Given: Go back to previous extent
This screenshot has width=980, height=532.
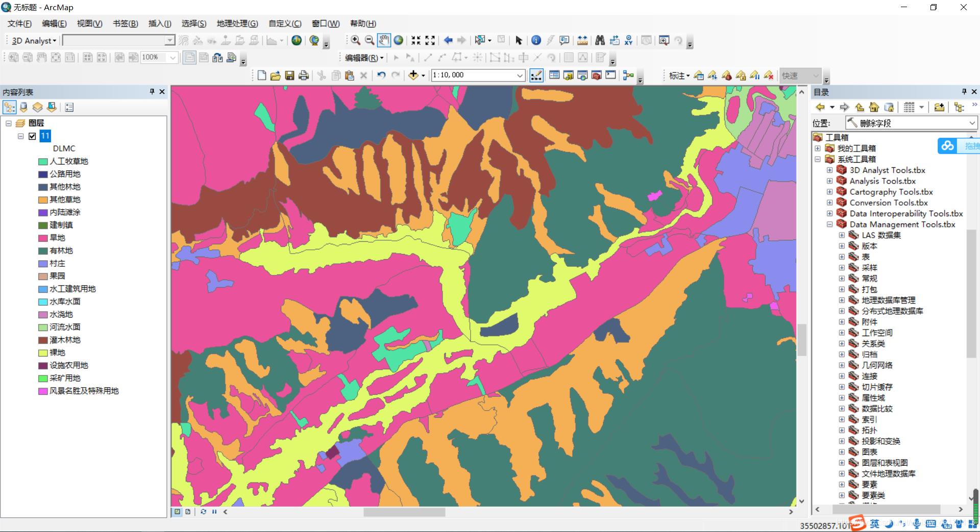Looking at the screenshot, I should click(x=448, y=40).
